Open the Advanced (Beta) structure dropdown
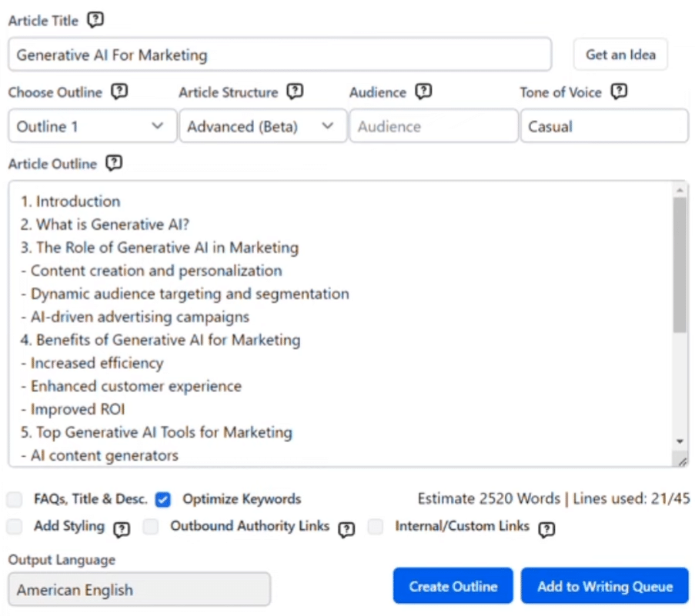The width and height of the screenshot is (695, 616). coord(263,126)
